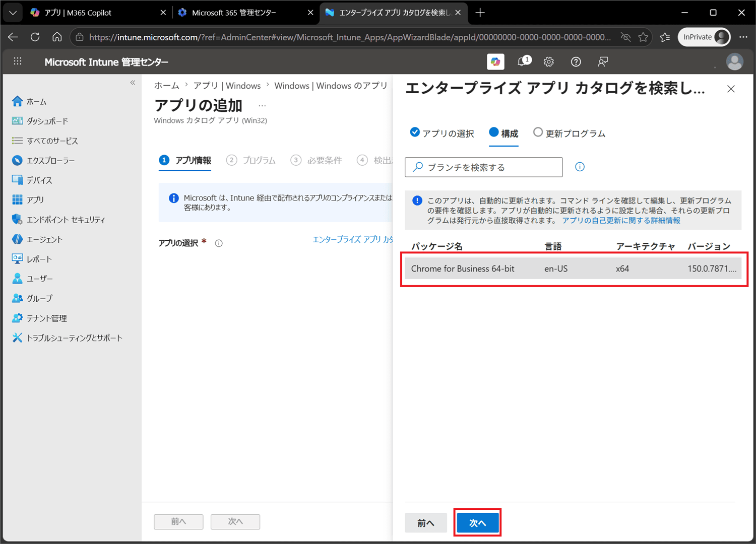The width and height of the screenshot is (756, 544).
Task: Open Copilot in the Intune header
Action: [495, 61]
